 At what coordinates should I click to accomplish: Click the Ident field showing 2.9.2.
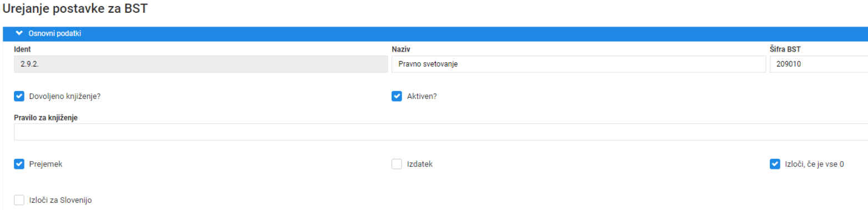(201, 64)
